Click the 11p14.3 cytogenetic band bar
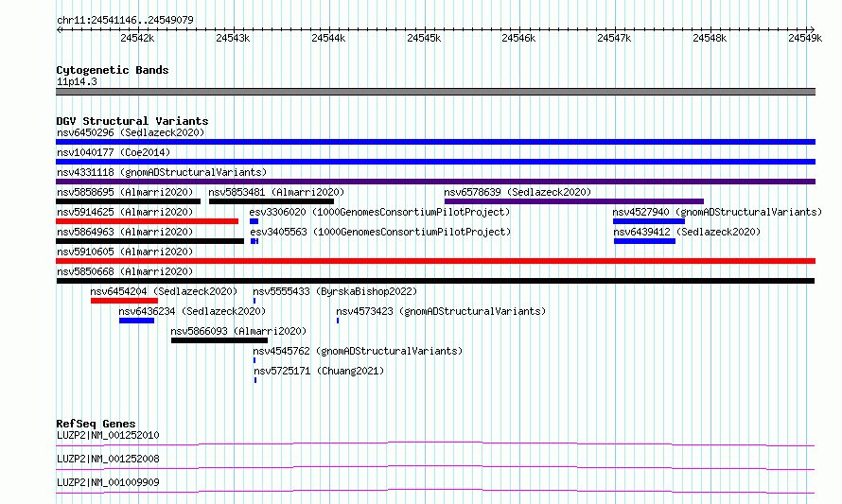This screenshot has width=842, height=504. (435, 92)
